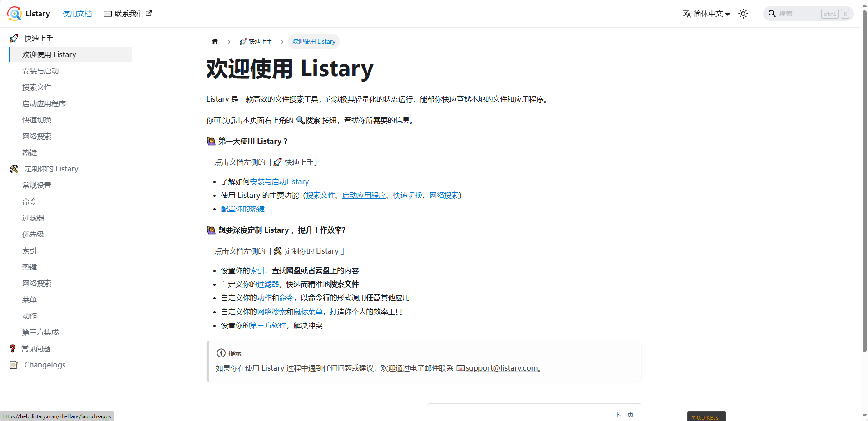The image size is (868, 421).
Task: Select 过滤器 in the sidebar
Action: point(33,218)
